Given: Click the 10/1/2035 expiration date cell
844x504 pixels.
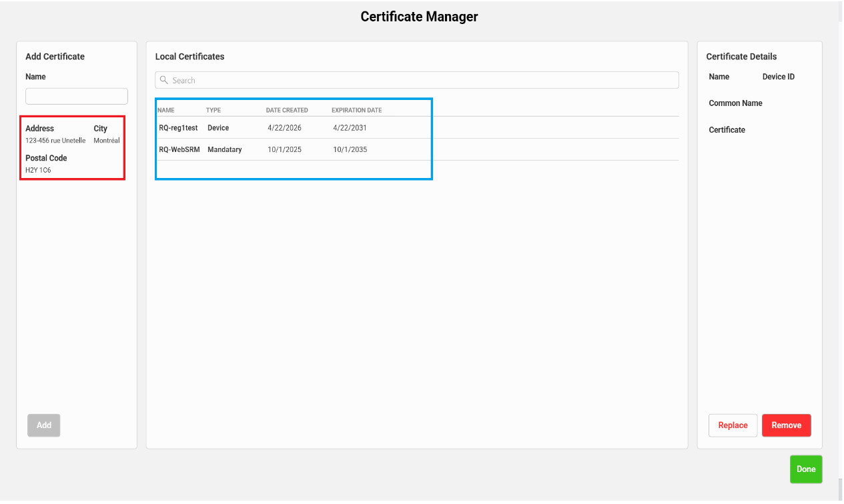Looking at the screenshot, I should pos(350,149).
